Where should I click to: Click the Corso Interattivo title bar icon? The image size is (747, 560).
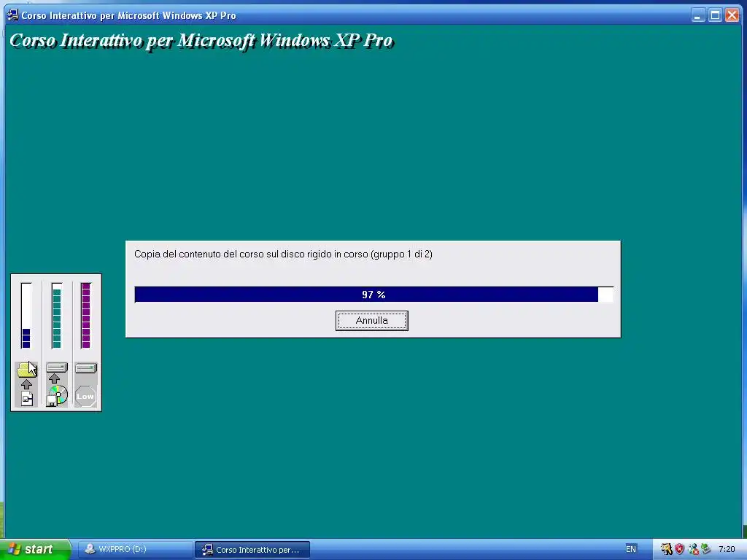point(13,15)
